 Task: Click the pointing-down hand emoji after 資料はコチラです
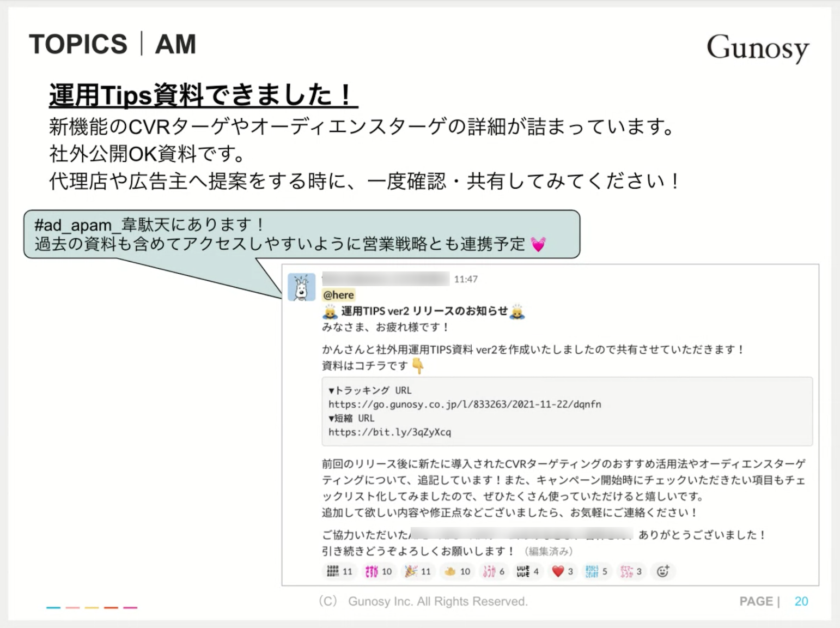[418, 366]
